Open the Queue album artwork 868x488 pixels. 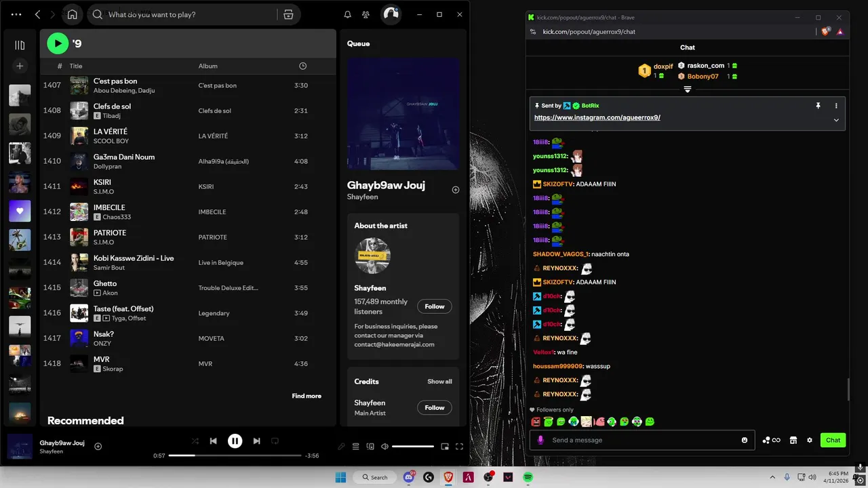click(403, 113)
